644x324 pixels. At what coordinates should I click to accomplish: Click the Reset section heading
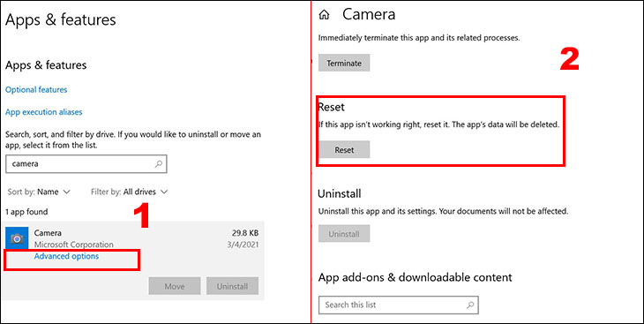[x=331, y=108]
